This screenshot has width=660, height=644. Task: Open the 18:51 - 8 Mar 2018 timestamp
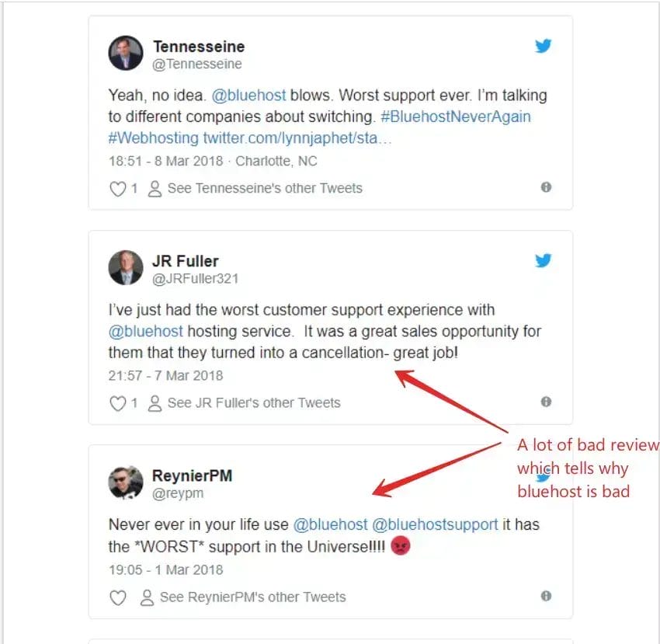pos(166,162)
